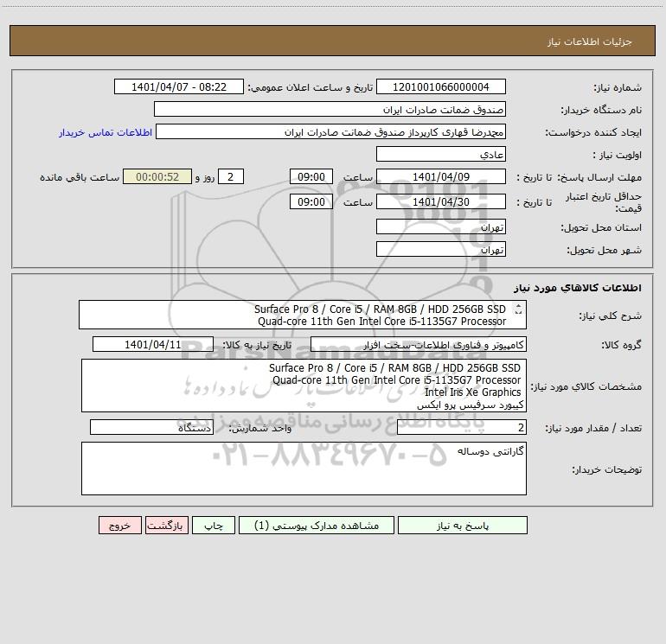Click label ساعت باقی مانده
Screen dimensions: 666x644
coord(80,177)
